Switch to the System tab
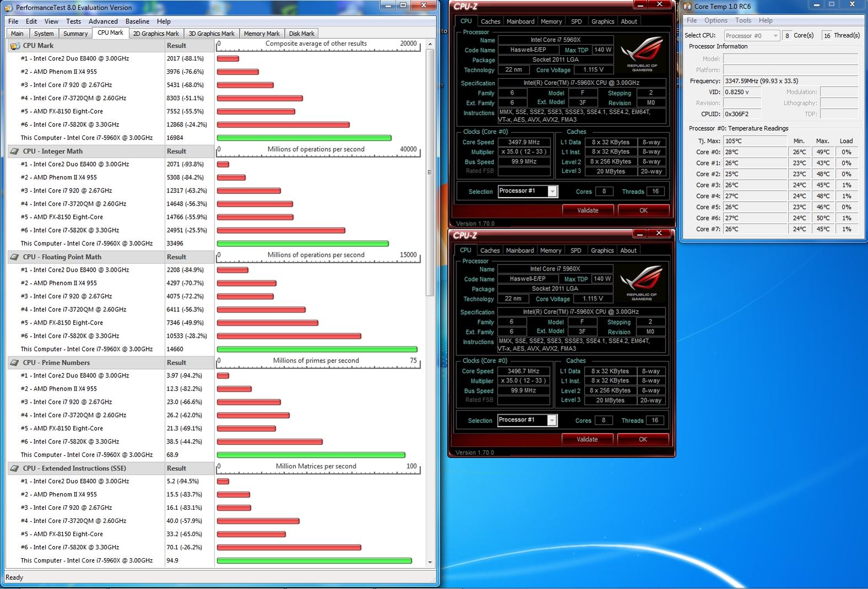Image resolution: width=868 pixels, height=589 pixels. tap(44, 34)
